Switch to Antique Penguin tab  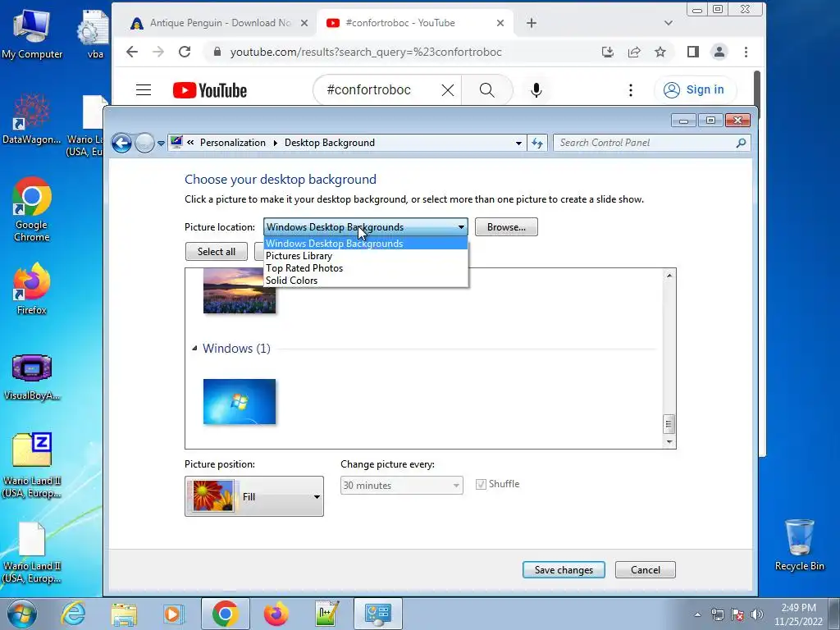(220, 23)
